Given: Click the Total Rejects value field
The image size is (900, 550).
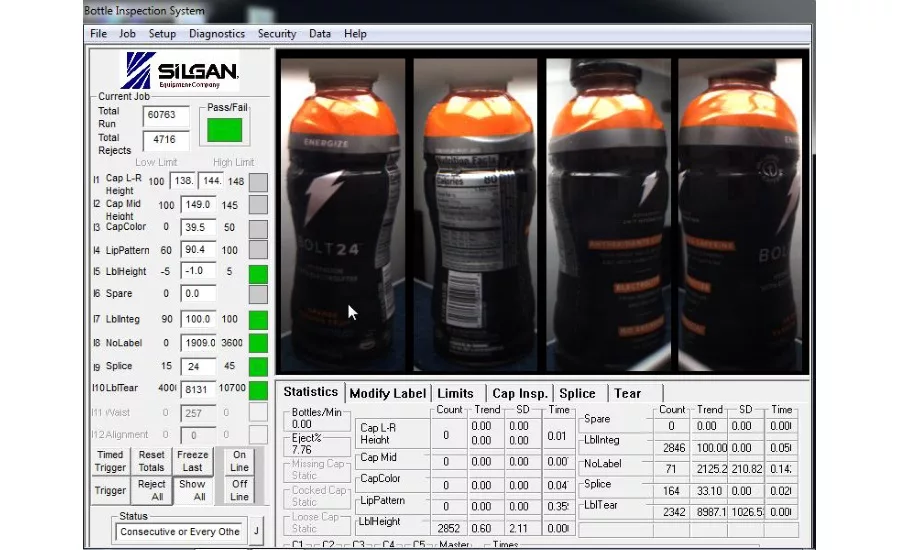Looking at the screenshot, I should 166,140.
